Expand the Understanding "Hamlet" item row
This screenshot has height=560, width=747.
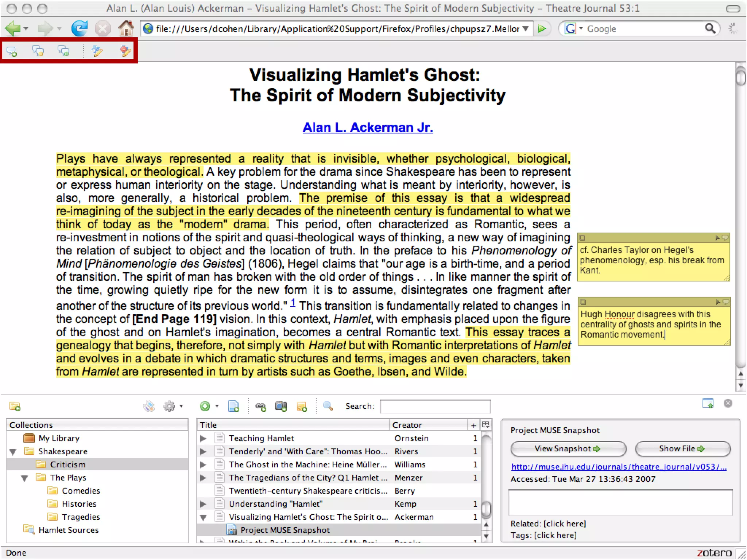pos(203,504)
